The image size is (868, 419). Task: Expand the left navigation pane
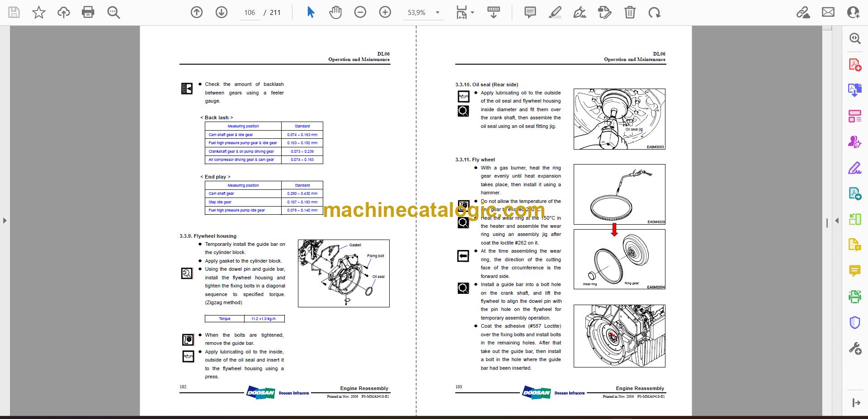coord(5,221)
